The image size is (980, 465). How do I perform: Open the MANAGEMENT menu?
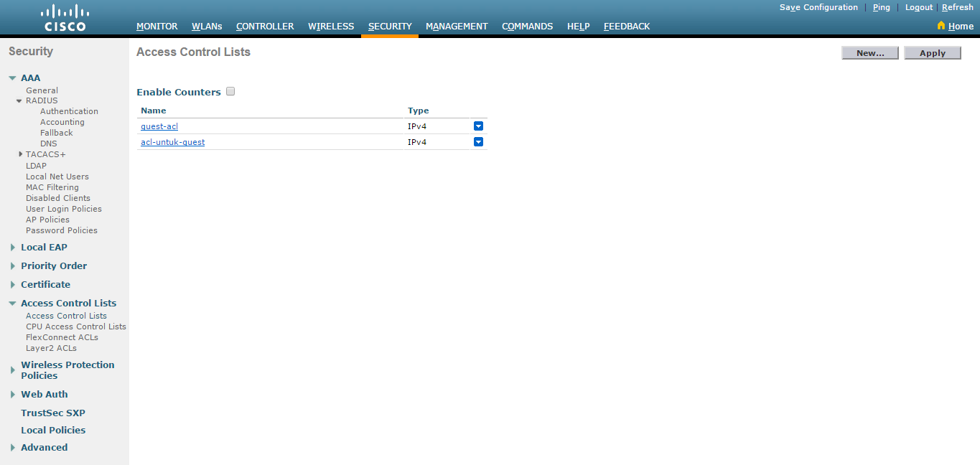coord(456,26)
